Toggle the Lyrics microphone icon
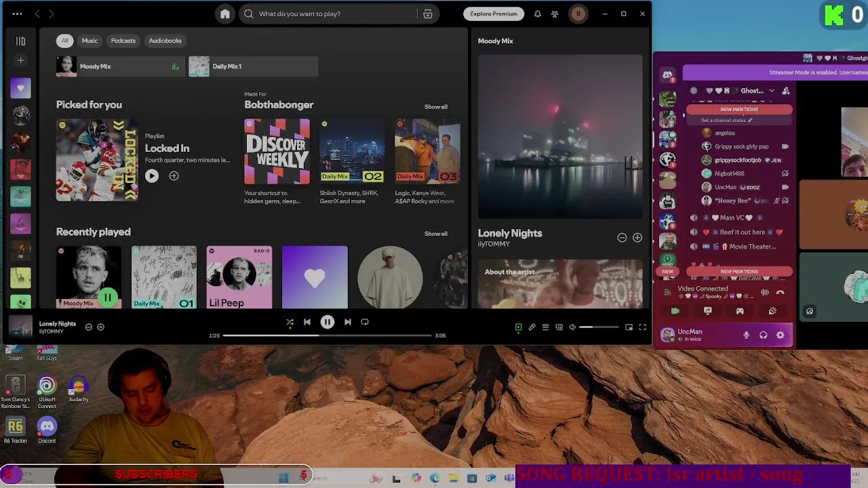 (532, 327)
